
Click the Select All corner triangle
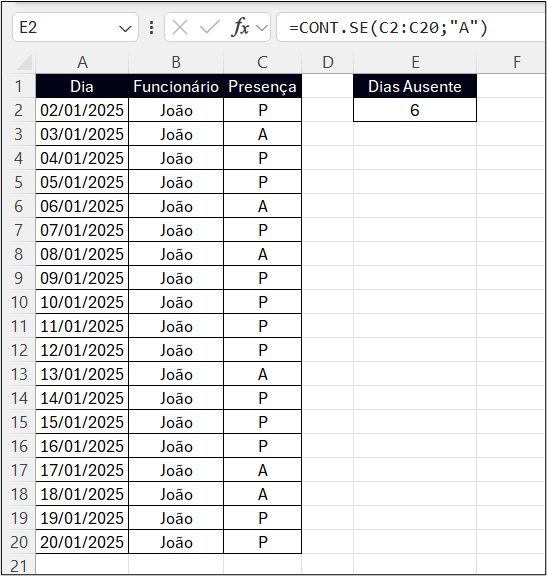point(25,62)
